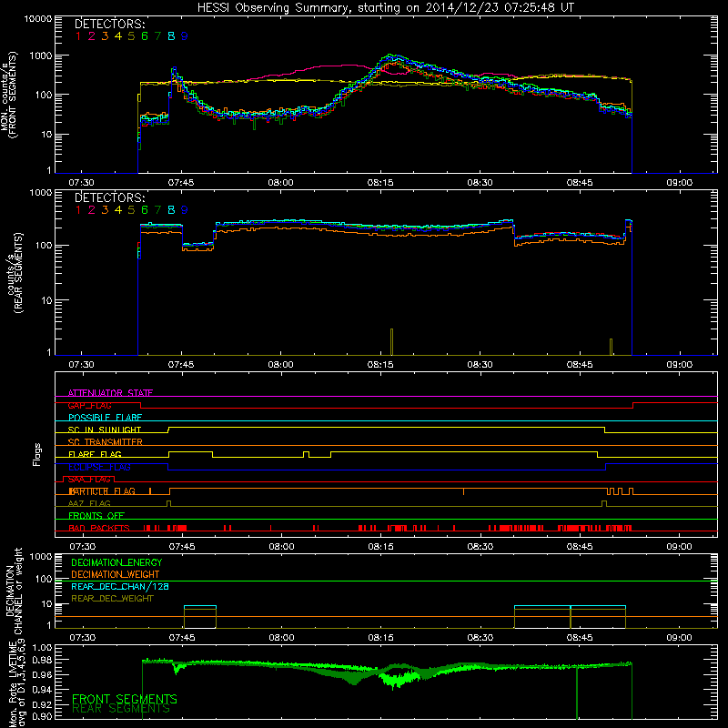The height and width of the screenshot is (728, 728).
Task: Click the DECIMATION CHANNEL or weight axis label
Action: [x=14, y=591]
